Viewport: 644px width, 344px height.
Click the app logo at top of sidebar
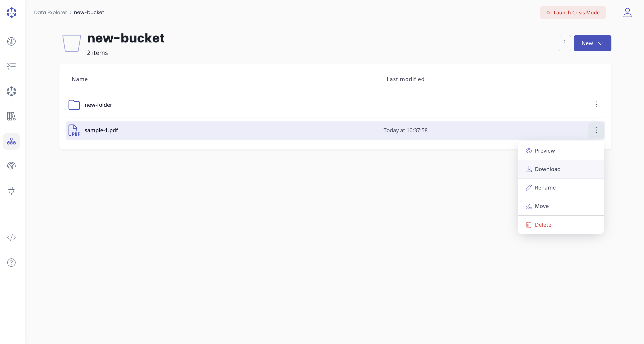[x=11, y=12]
